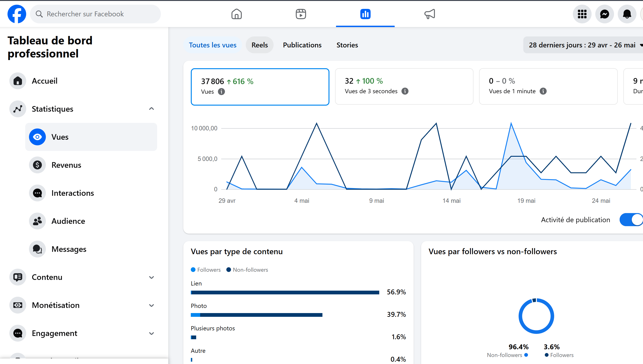Image resolution: width=643 pixels, height=364 pixels.
Task: Click the Facebook logo
Action: pyautogui.click(x=17, y=14)
